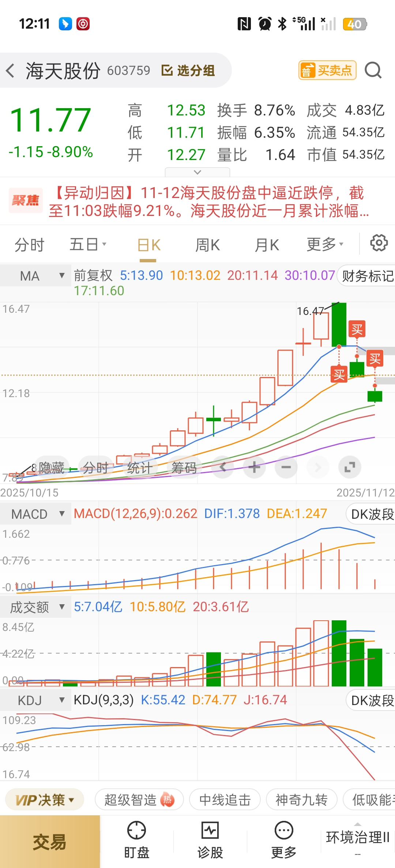The image size is (395, 868).
Task: Open the KDJ indicator dropdown
Action: 35,700
